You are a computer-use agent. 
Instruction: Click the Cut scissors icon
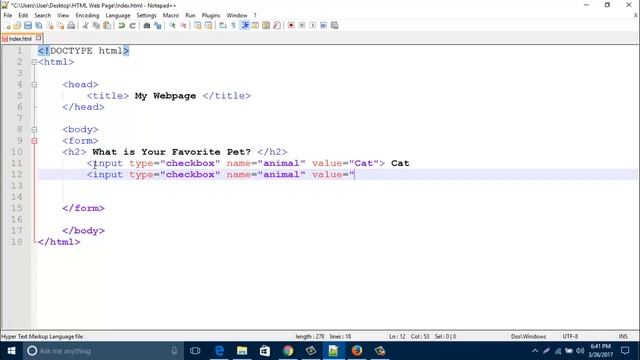coord(85,26)
